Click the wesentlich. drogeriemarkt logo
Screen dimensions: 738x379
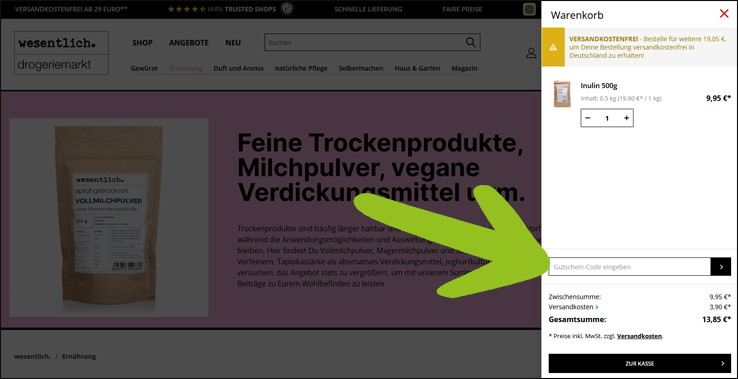click(x=61, y=53)
